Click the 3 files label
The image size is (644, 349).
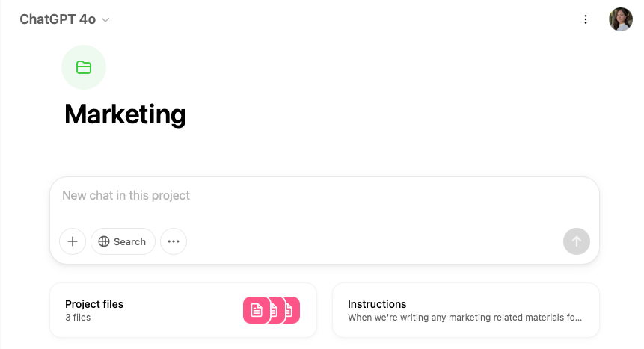tap(78, 318)
